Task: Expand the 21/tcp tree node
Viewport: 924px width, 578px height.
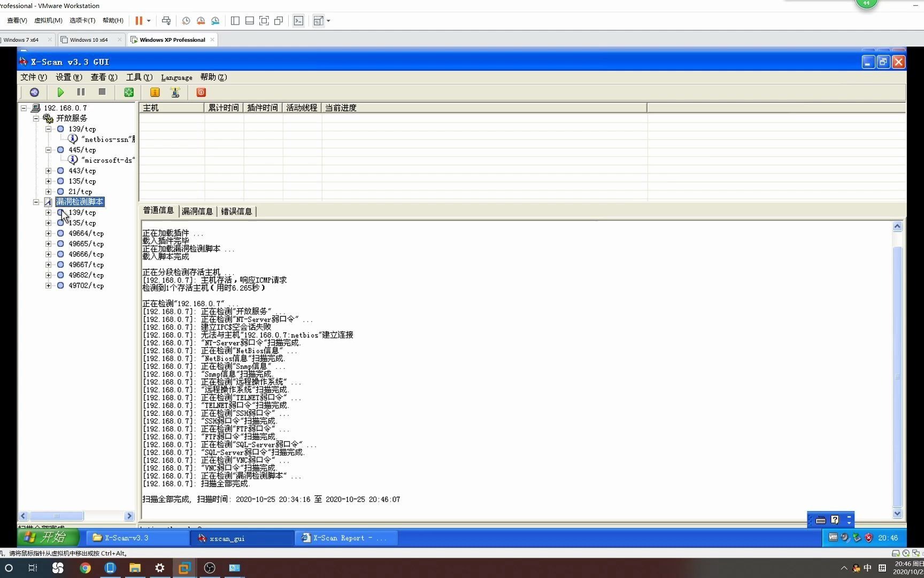Action: (x=48, y=192)
